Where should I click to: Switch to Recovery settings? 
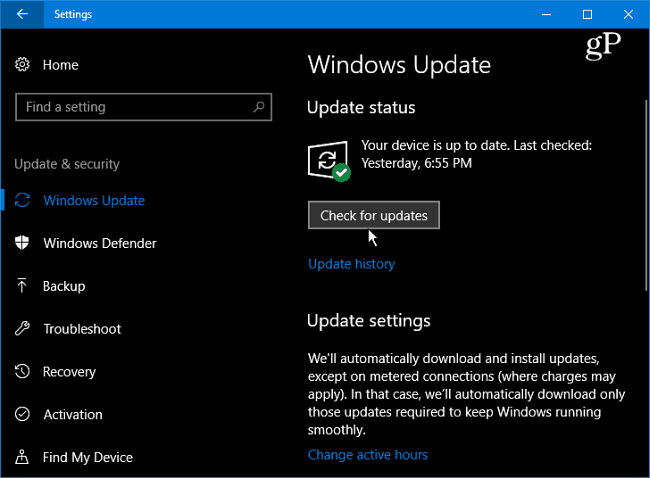pos(69,372)
